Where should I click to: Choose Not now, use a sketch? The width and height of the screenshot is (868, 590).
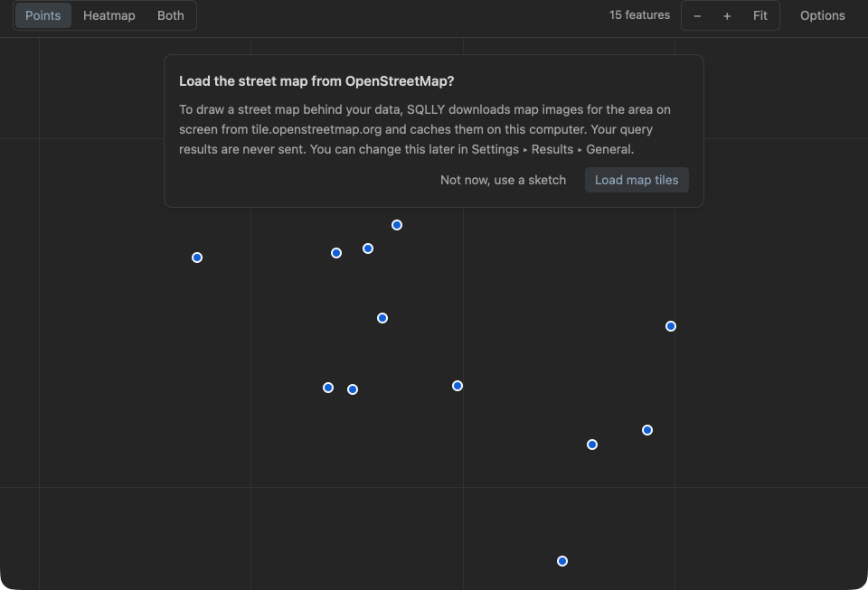[x=504, y=180]
